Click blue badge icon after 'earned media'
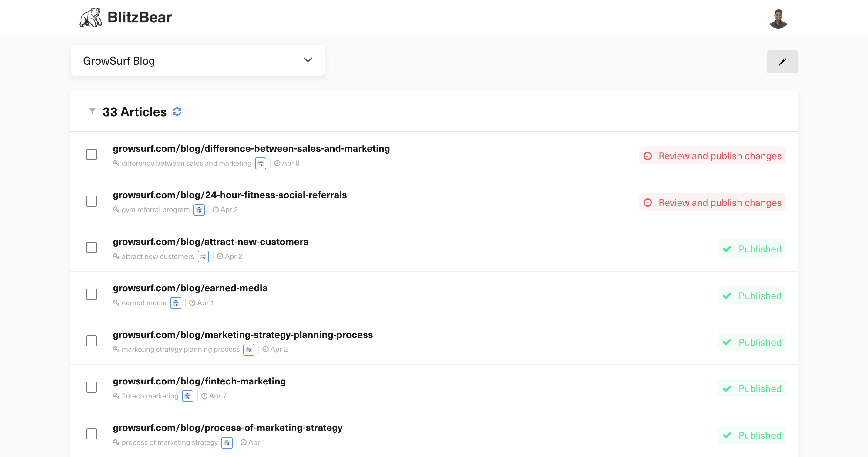The image size is (868, 457). [x=176, y=303]
